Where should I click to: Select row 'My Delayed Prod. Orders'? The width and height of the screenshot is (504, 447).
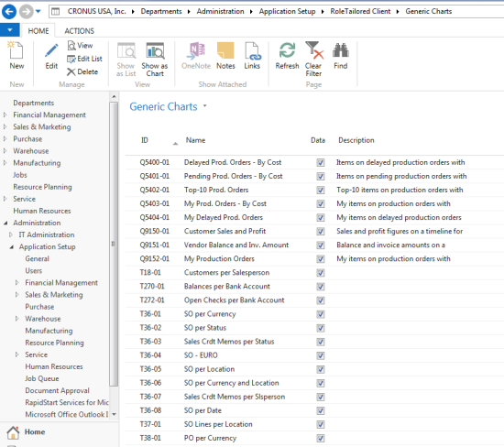tap(314, 218)
